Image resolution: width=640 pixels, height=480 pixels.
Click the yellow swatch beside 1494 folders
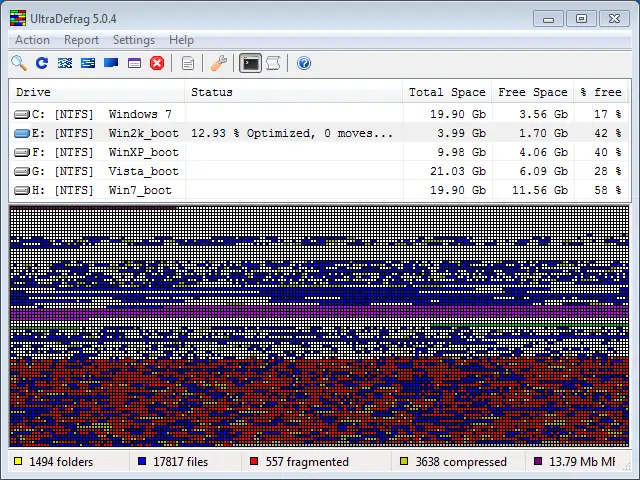coord(18,462)
